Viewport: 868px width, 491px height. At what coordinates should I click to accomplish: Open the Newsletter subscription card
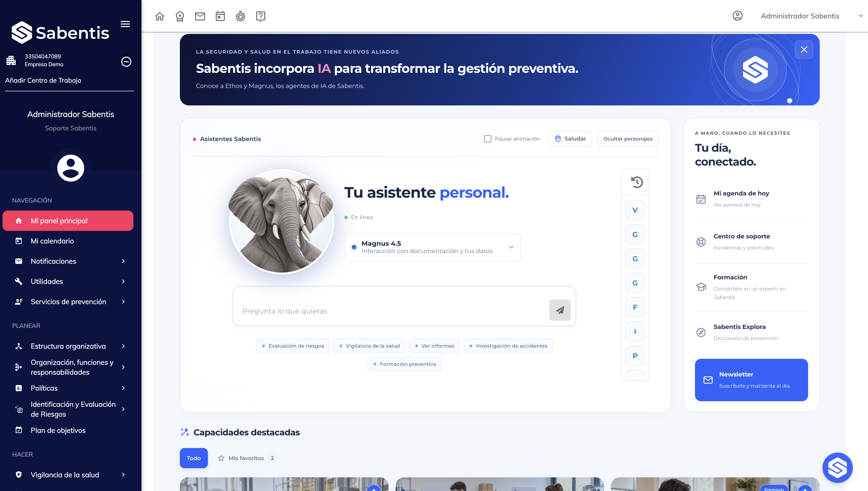(751, 380)
